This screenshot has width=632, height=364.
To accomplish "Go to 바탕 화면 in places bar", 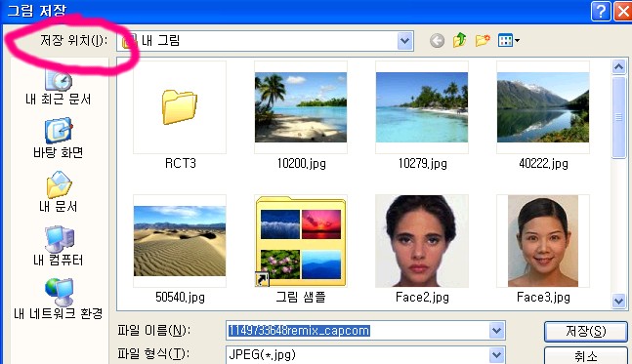I will pyautogui.click(x=59, y=139).
